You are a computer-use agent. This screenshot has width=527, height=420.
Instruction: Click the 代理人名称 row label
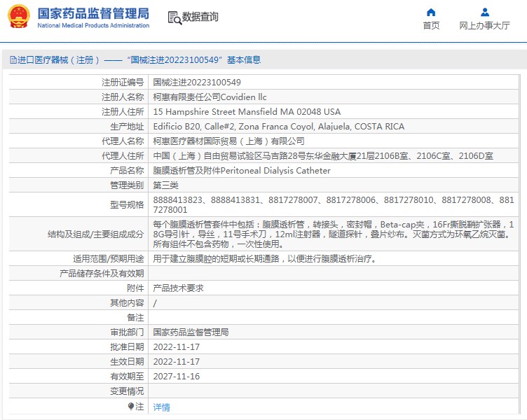(123, 141)
